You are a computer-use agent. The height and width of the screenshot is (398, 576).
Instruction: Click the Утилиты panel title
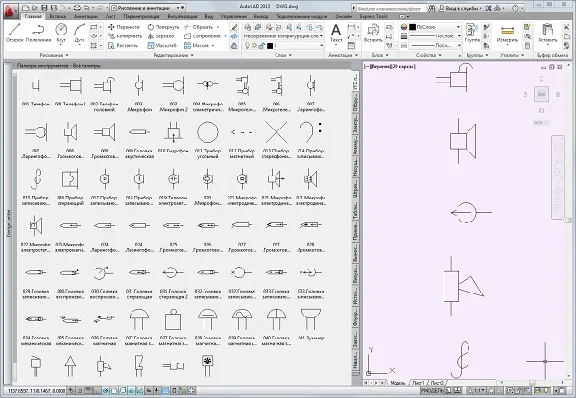(x=511, y=55)
